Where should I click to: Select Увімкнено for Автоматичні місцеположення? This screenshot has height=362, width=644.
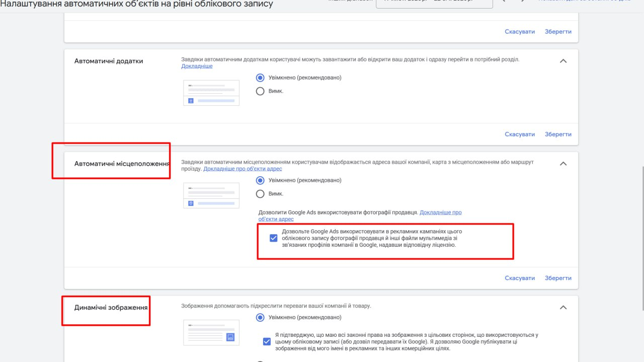point(260,180)
